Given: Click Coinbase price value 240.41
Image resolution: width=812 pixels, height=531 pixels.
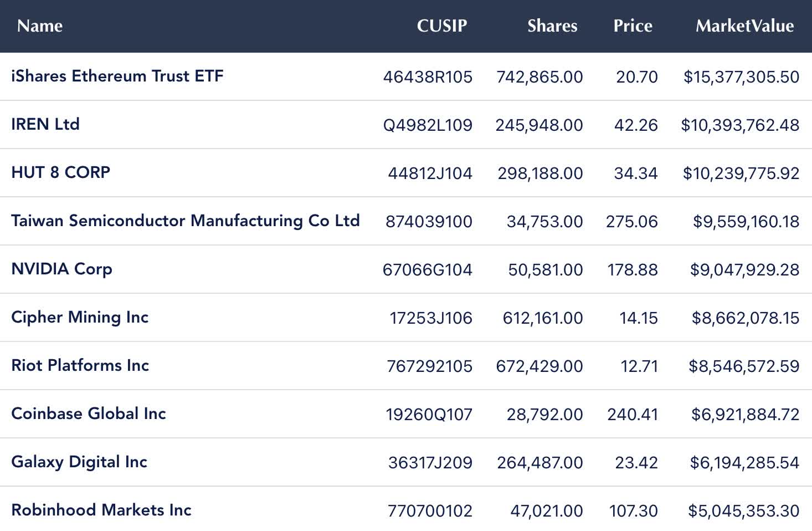Looking at the screenshot, I should pyautogui.click(x=633, y=415).
